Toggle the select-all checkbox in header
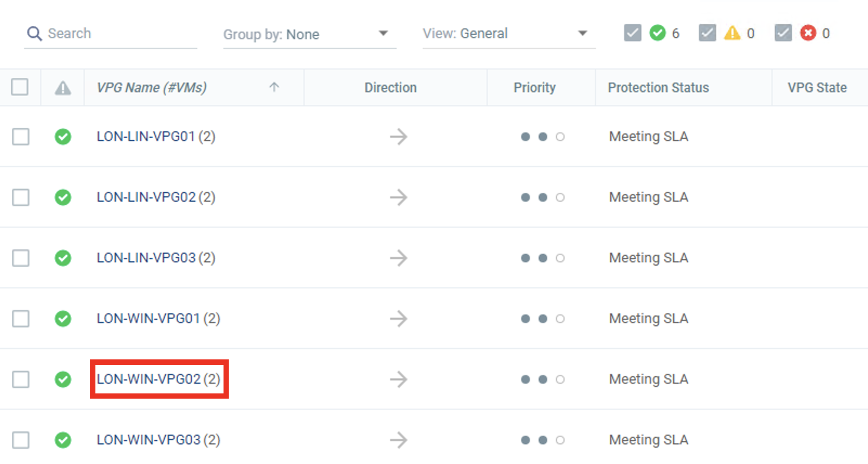The width and height of the screenshot is (868, 464). (20, 87)
